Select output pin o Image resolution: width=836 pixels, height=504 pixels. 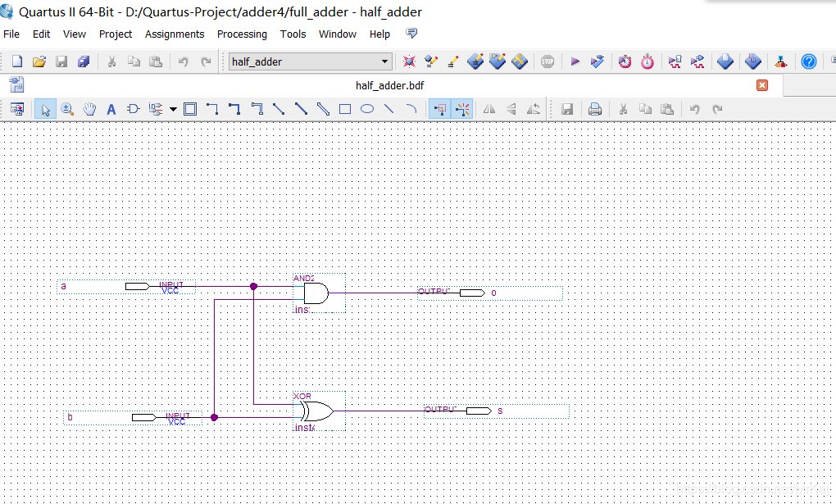[x=490, y=293]
